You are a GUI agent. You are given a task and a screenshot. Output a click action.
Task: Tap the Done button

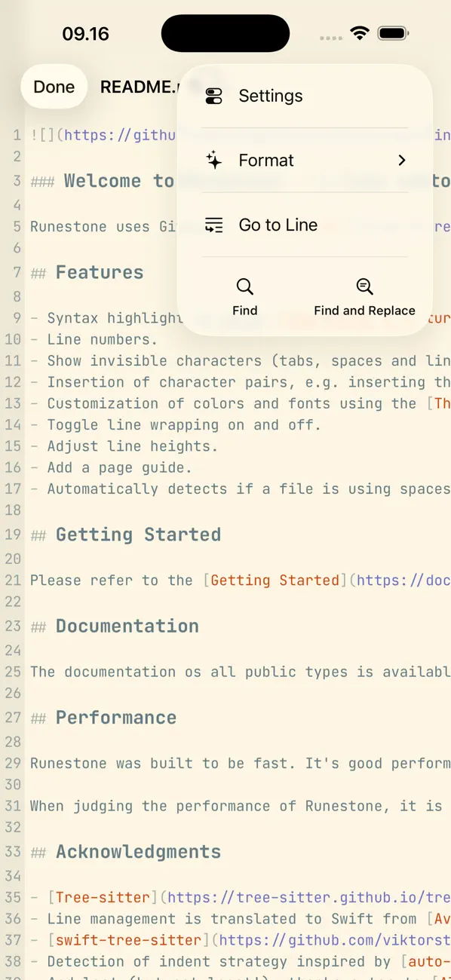(54, 86)
